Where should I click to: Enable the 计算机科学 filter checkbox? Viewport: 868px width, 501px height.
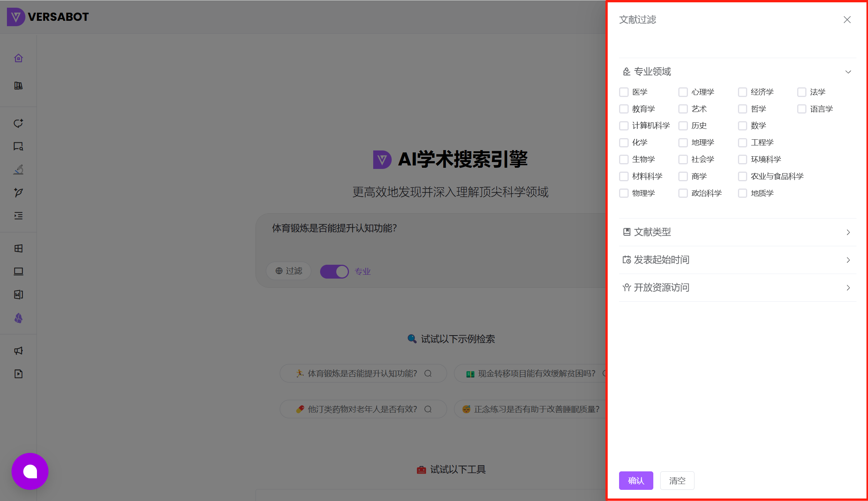pos(624,125)
